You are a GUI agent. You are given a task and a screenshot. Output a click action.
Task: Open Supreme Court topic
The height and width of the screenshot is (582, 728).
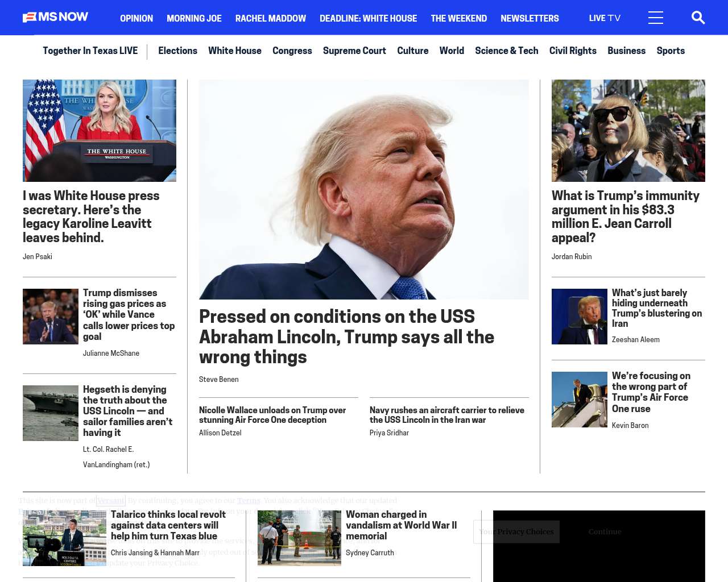point(354,51)
